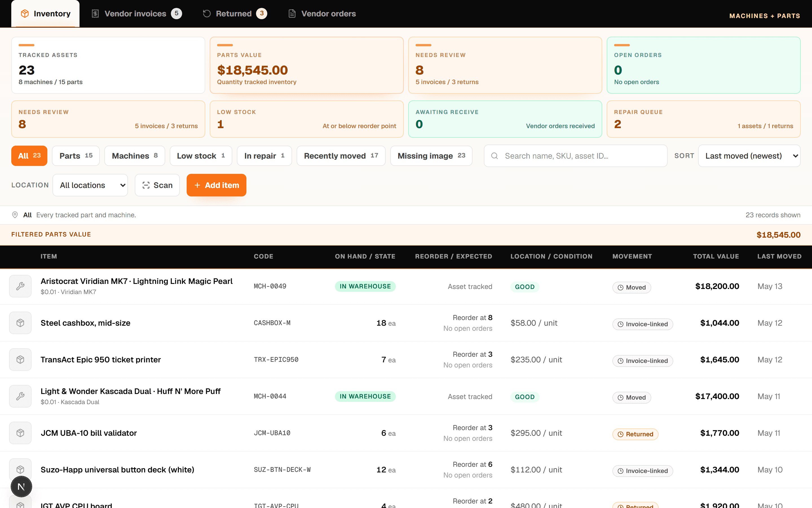Click the clock icon in JCM-UBA10 Returned badge

point(620,434)
